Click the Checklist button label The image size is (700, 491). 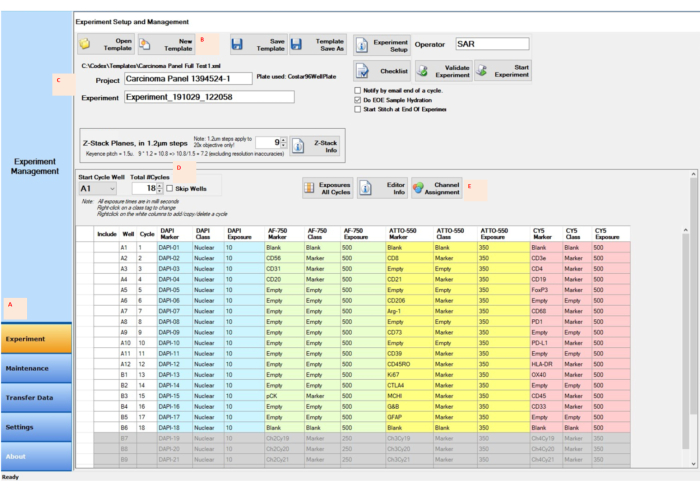pos(394,71)
